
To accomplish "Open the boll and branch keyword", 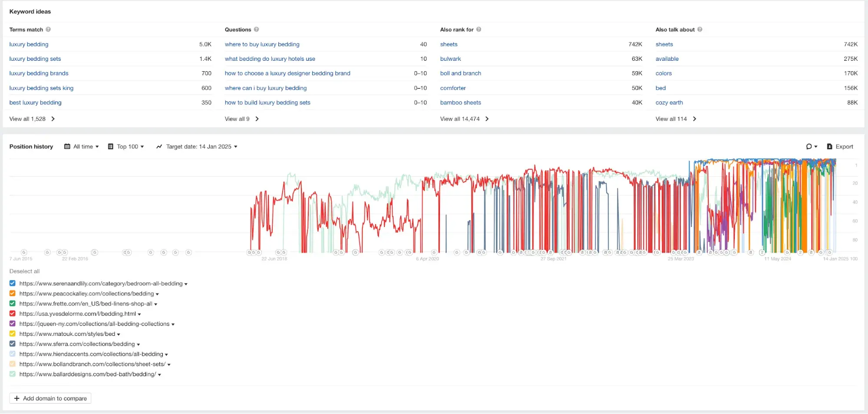I will click(x=460, y=73).
